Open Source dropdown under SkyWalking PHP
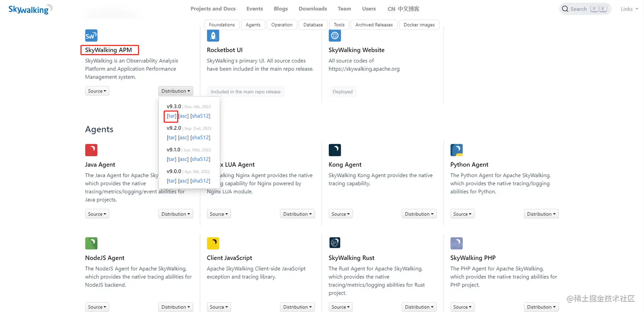Image resolution: width=644 pixels, height=312 pixels. 463,307
